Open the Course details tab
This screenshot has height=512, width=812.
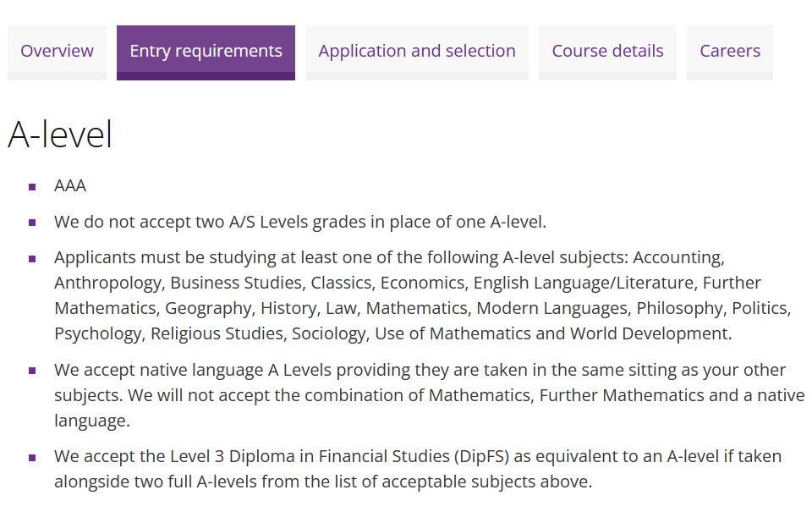pos(607,52)
